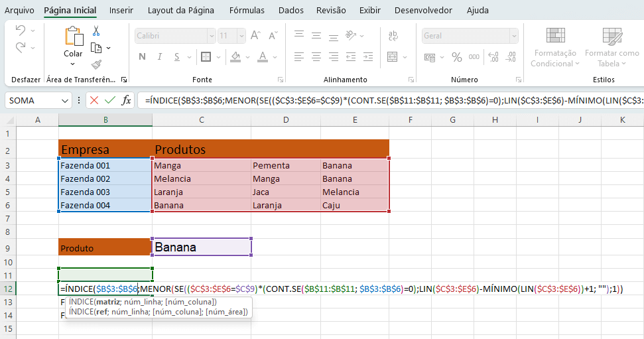The image size is (644, 339).
Task: Click the Name Box showing SOMA
Action: (34, 101)
